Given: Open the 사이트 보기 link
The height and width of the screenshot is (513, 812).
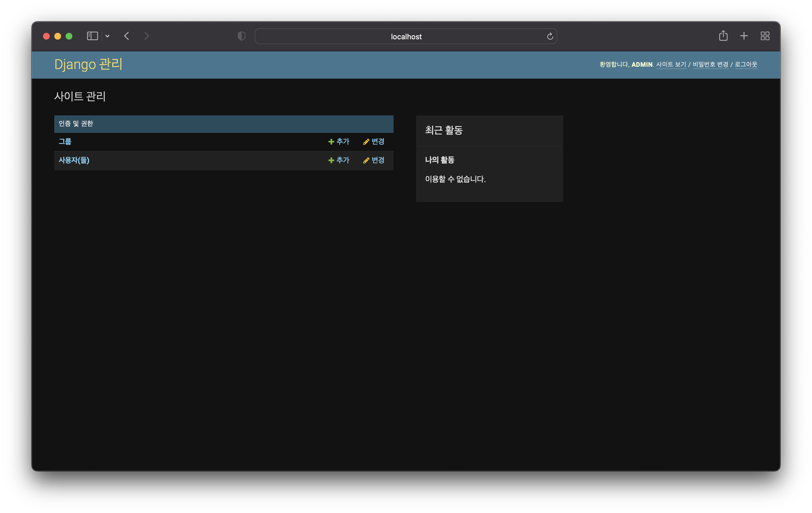Looking at the screenshot, I should coord(671,64).
